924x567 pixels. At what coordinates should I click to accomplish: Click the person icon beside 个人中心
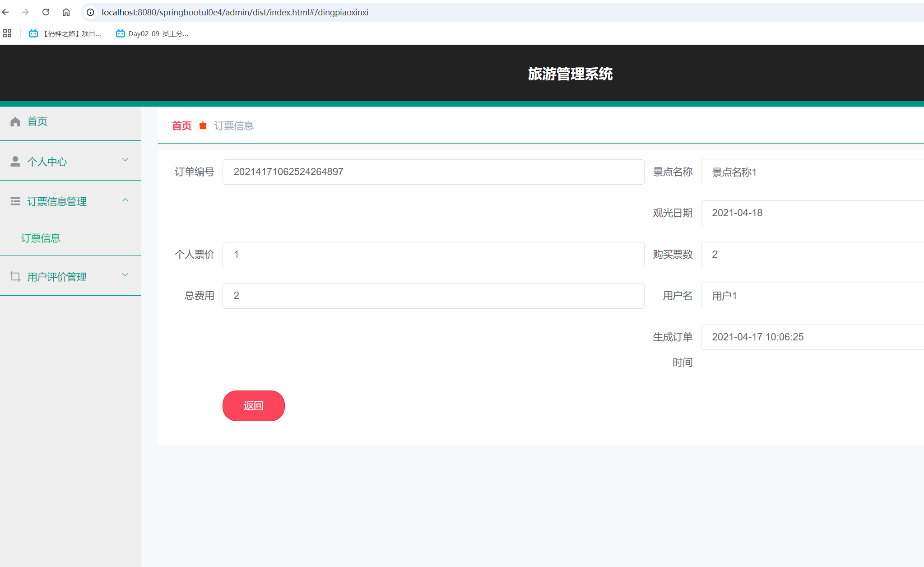[15, 161]
